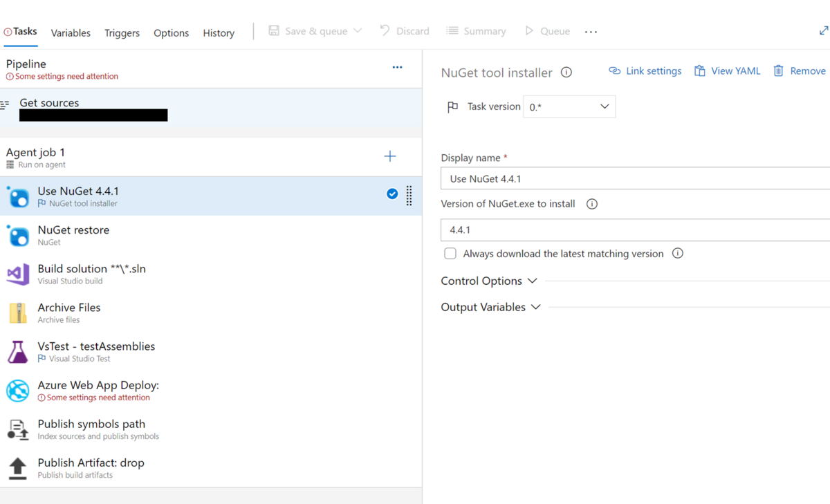Select the NuGet restore task
830x504 pixels.
coord(211,235)
